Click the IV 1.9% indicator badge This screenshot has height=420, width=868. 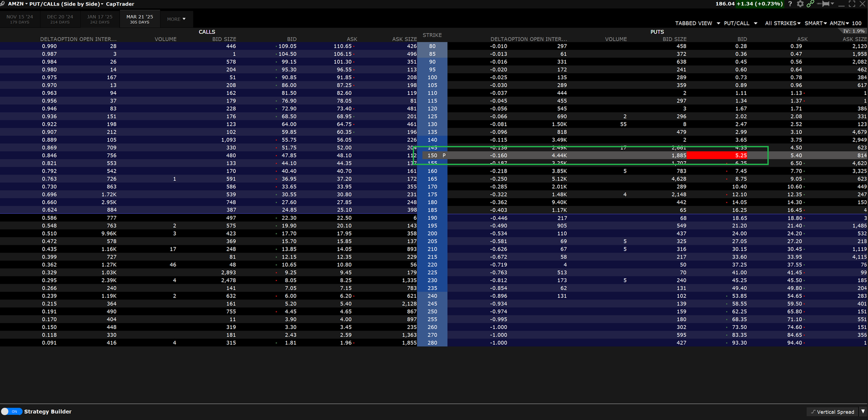[x=854, y=31]
